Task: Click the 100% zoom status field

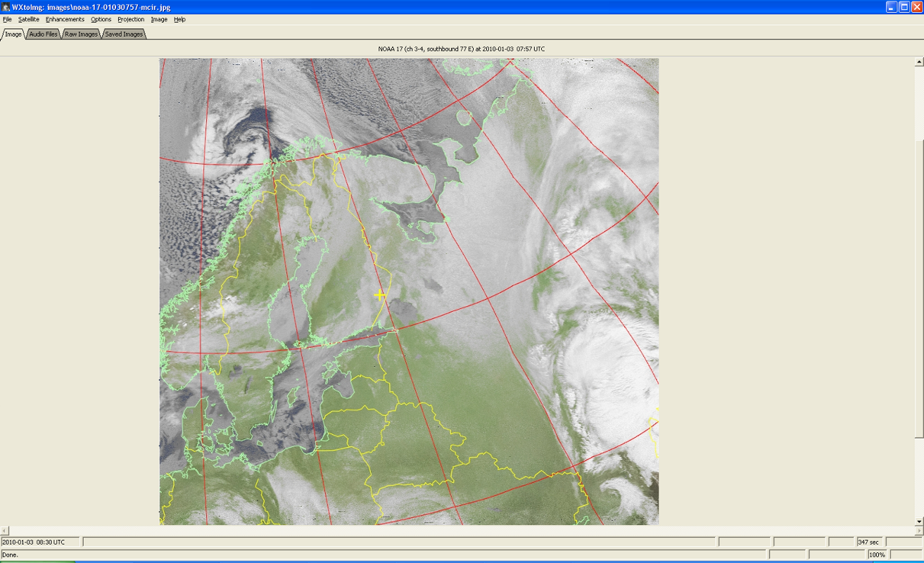Action: pyautogui.click(x=877, y=555)
